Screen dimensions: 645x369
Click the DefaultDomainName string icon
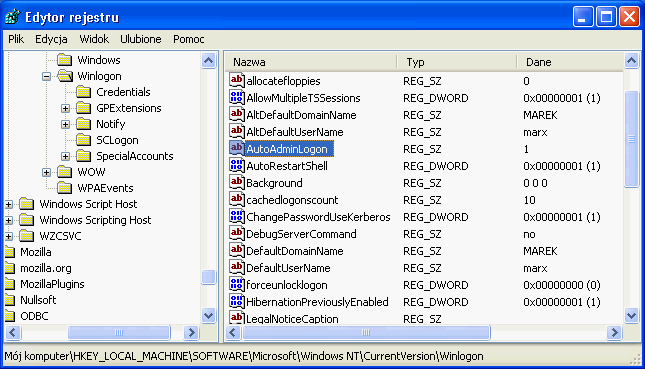(x=237, y=250)
